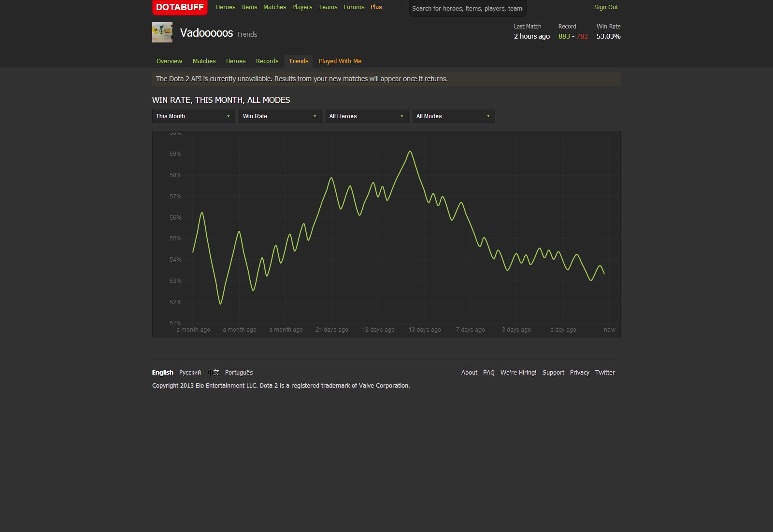
Task: Switch to the Matches profile tab
Action: (204, 61)
